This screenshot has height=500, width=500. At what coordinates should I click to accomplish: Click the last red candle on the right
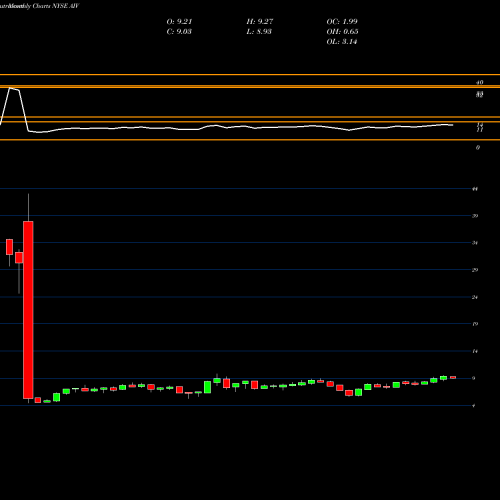pos(453,377)
